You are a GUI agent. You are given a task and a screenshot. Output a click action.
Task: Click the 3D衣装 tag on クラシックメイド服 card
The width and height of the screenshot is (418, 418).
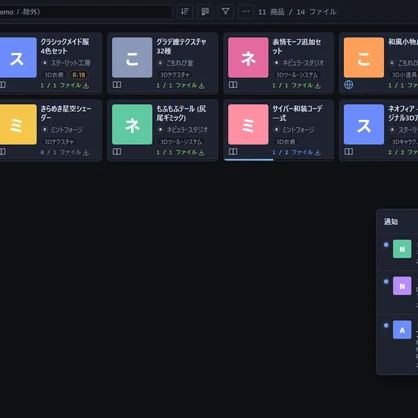click(x=54, y=75)
